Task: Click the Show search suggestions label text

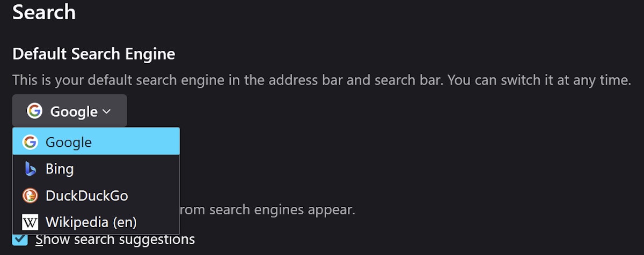Action: click(115, 239)
